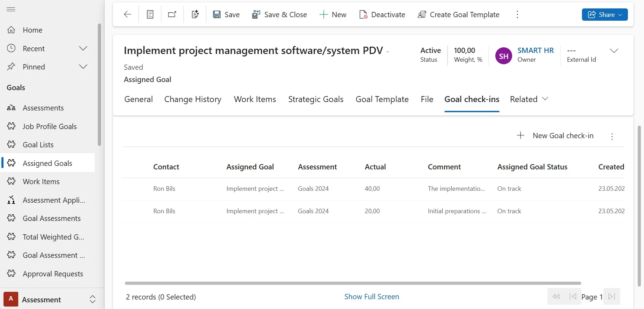
Task: Open command bar overflow three dots
Action: point(517,14)
